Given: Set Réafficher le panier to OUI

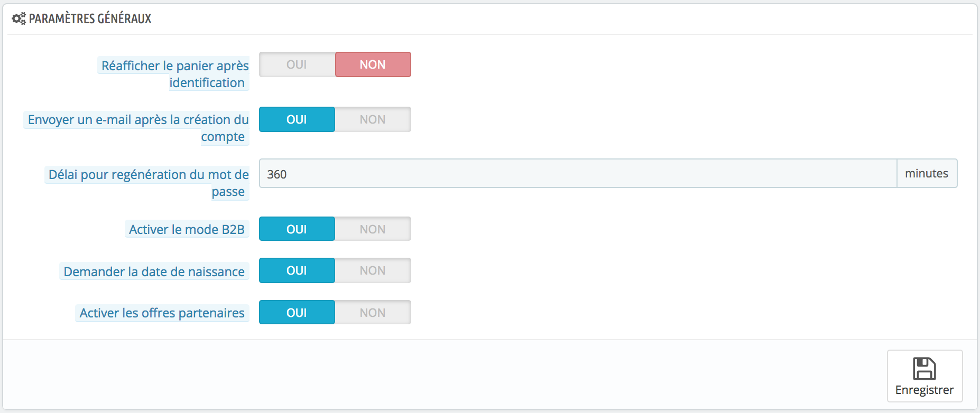Looking at the screenshot, I should 297,64.
